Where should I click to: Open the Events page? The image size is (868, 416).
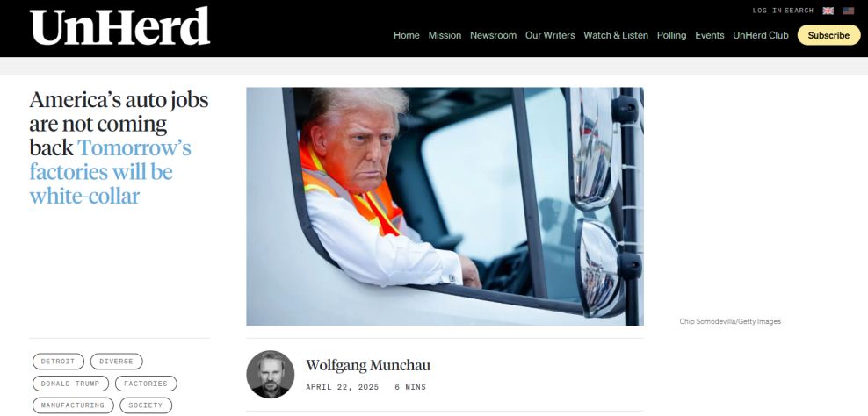[710, 35]
